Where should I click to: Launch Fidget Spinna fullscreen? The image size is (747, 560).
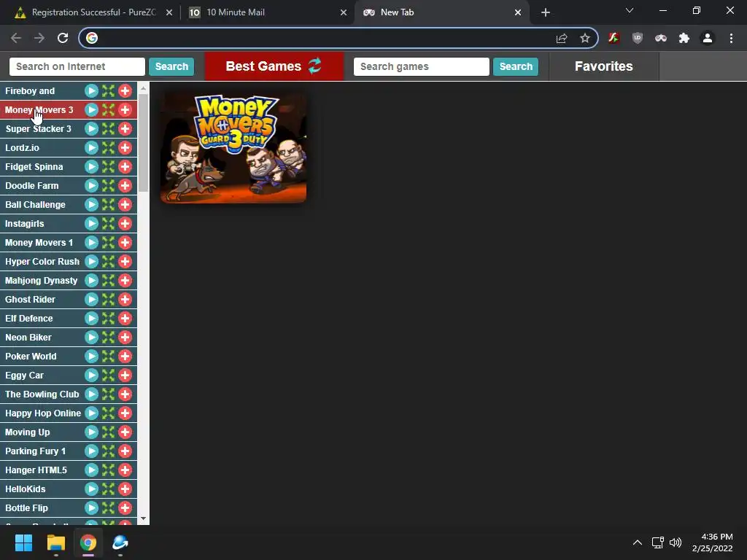tap(108, 167)
